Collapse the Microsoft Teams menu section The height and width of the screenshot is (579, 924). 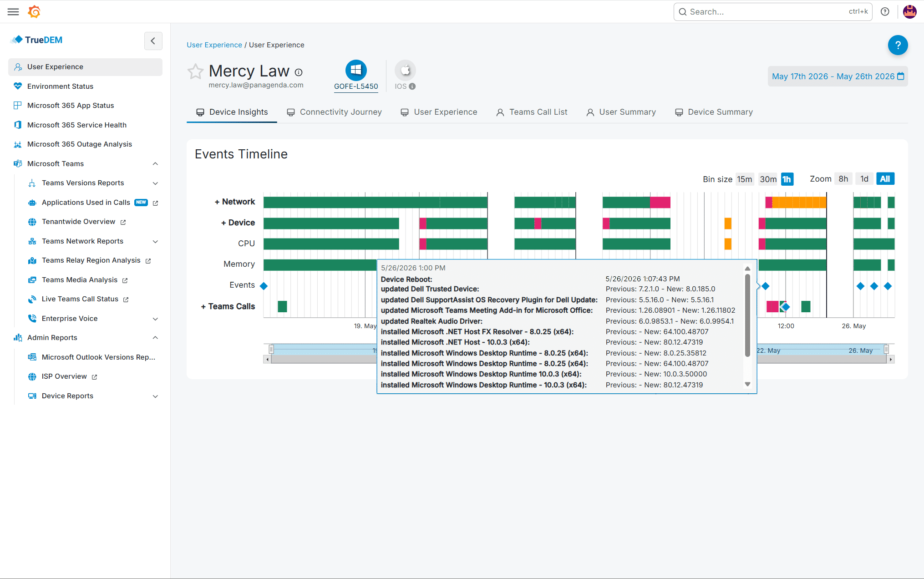coord(155,164)
